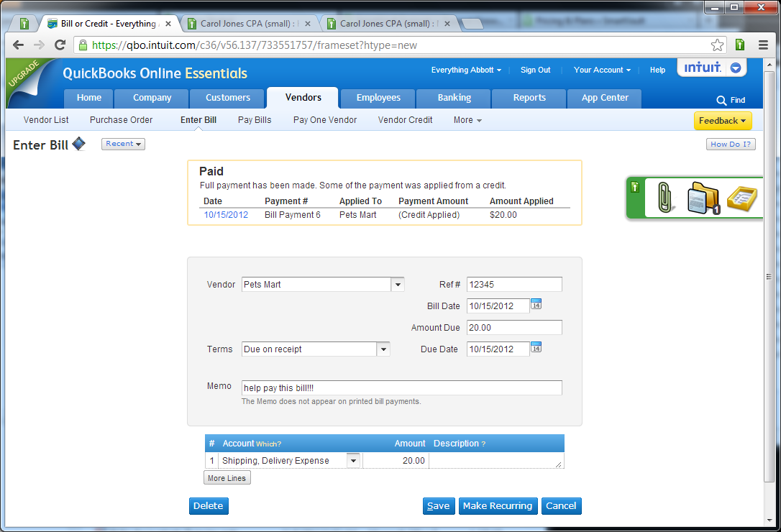The width and height of the screenshot is (781, 532).
Task: Click the browser back arrow
Action: point(18,45)
